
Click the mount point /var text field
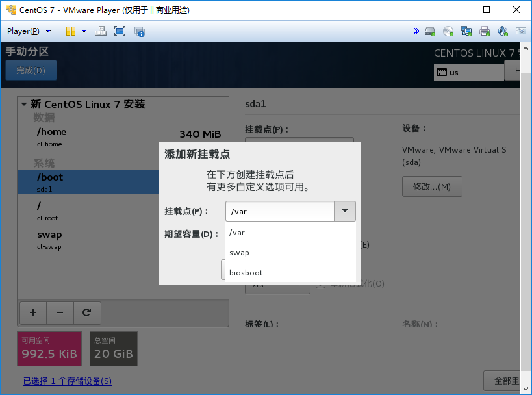280,211
